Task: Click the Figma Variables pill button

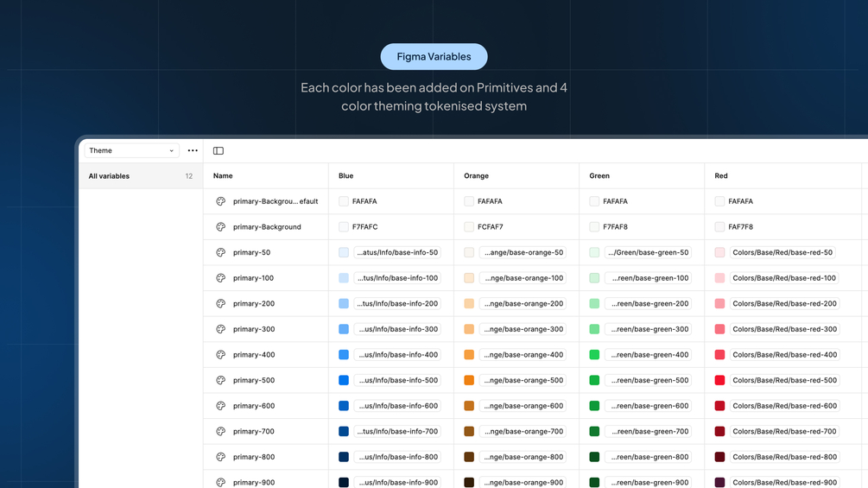Action: pos(434,56)
